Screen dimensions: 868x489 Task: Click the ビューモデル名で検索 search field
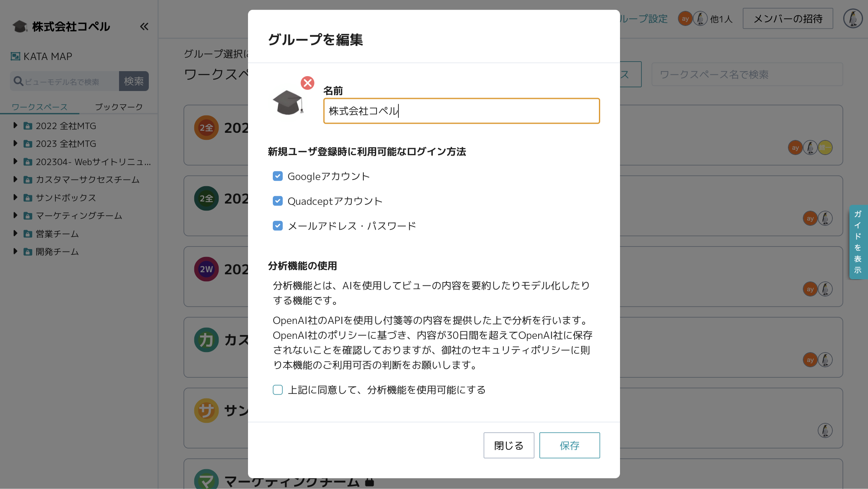tap(64, 81)
